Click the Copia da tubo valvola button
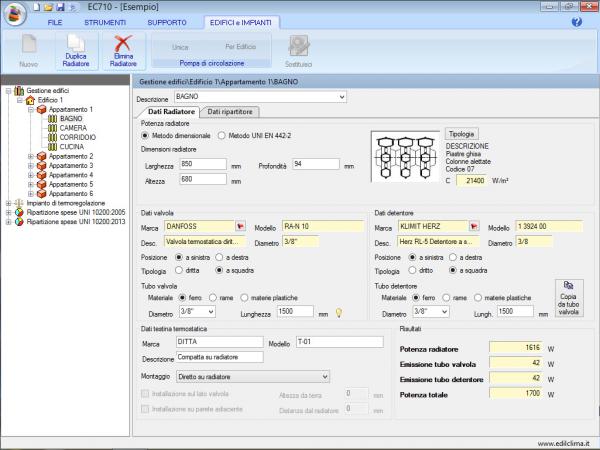Image resolution: width=600 pixels, height=450 pixels. [567, 298]
